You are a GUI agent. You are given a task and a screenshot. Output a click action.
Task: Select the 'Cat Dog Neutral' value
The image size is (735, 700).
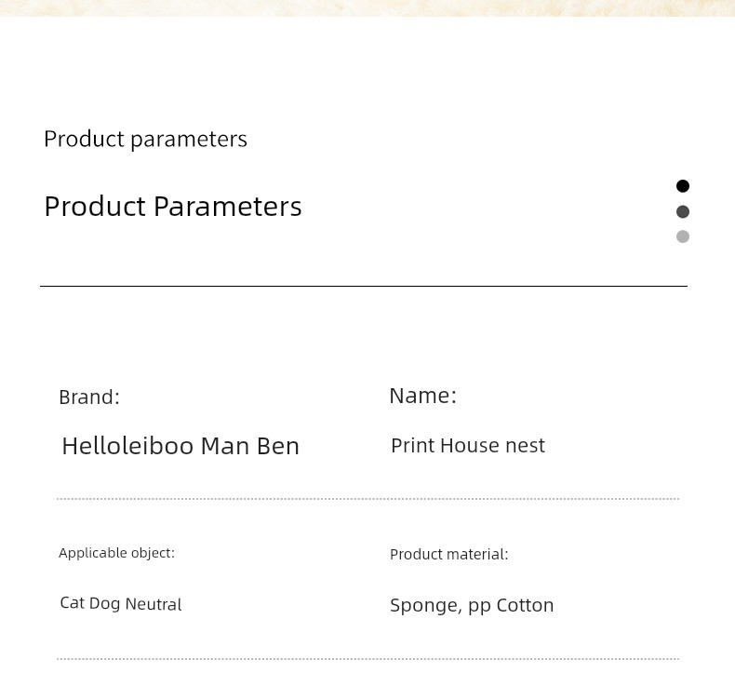(x=120, y=603)
